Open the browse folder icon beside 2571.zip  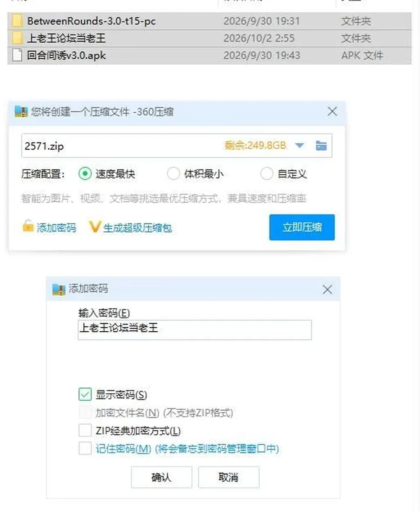point(321,146)
